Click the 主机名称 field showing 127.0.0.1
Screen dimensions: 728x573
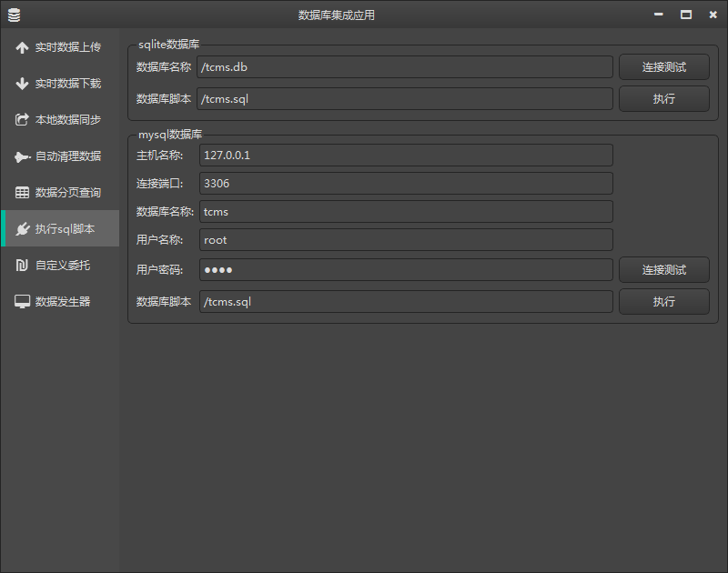pos(406,155)
